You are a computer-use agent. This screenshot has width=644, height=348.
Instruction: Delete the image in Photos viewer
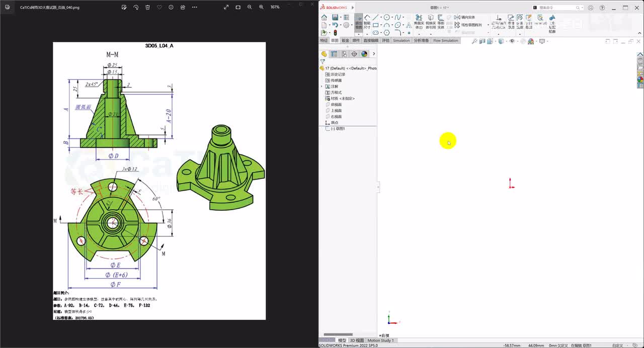click(x=147, y=7)
